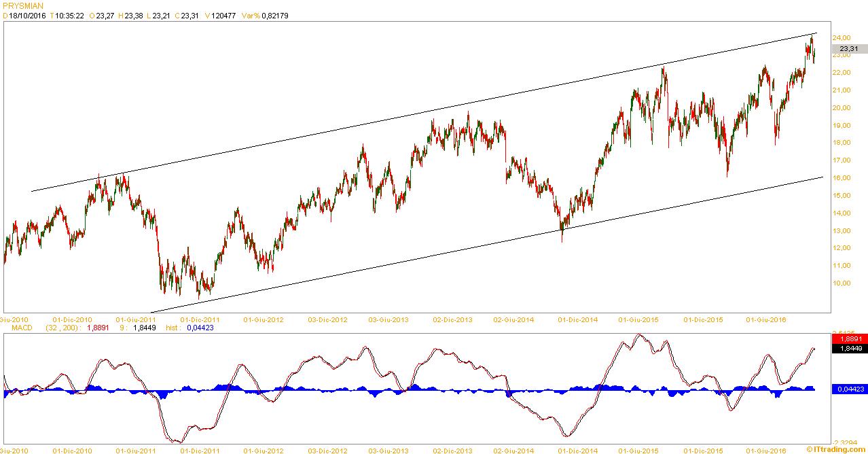Click the 24,00 price axis label
This screenshot has height=454, width=868.
point(842,37)
